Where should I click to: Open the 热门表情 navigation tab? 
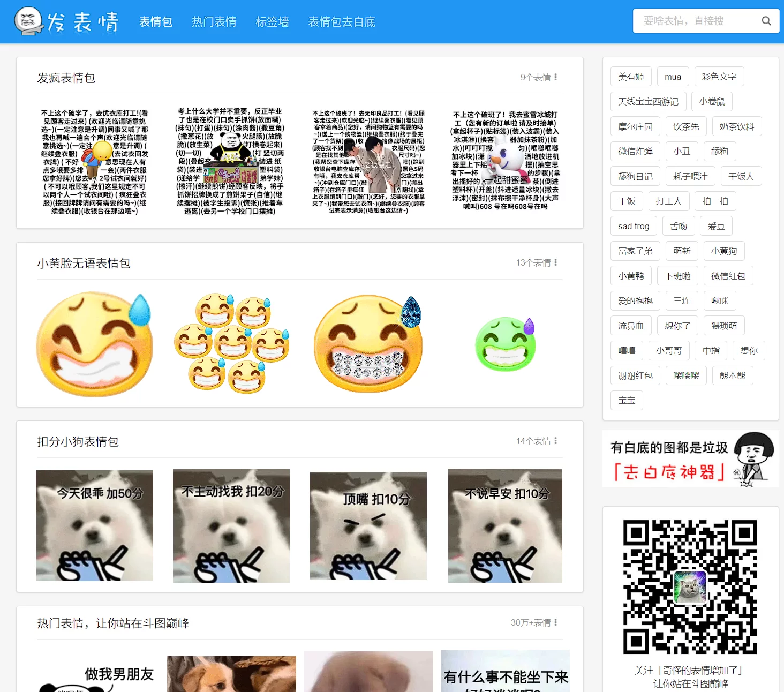point(214,22)
